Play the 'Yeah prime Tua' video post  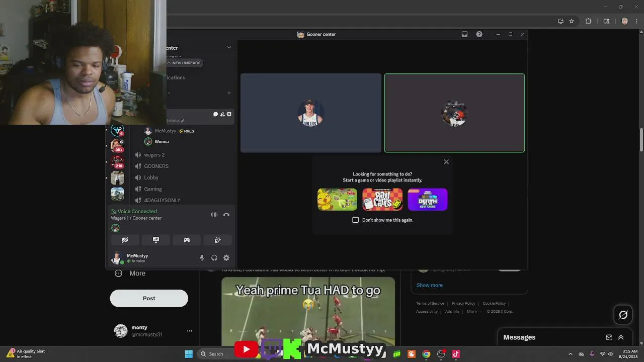308,312
